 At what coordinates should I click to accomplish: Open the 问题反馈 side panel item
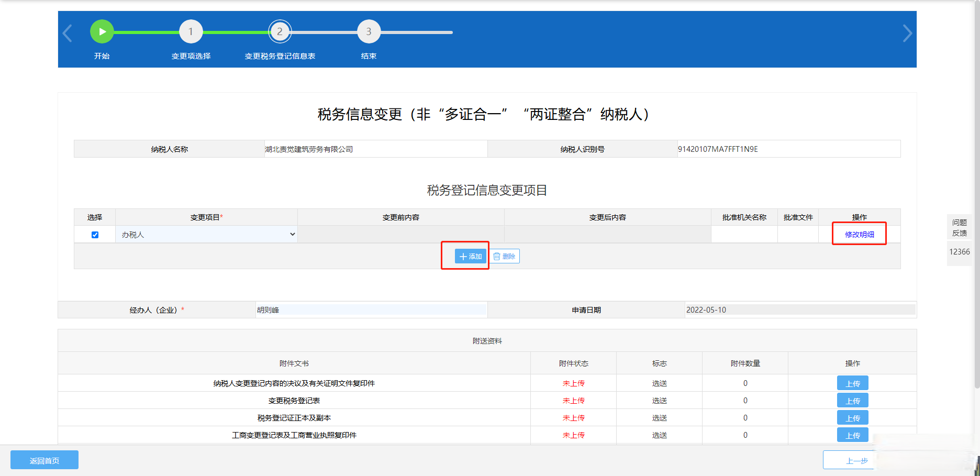(x=959, y=228)
